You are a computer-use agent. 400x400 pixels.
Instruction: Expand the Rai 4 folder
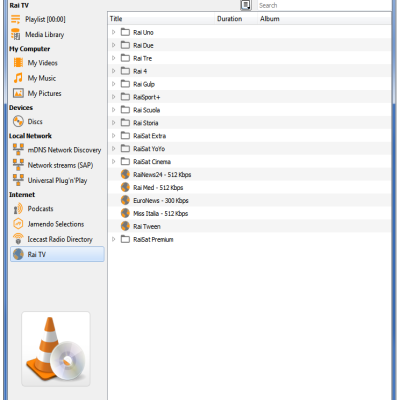pos(113,71)
